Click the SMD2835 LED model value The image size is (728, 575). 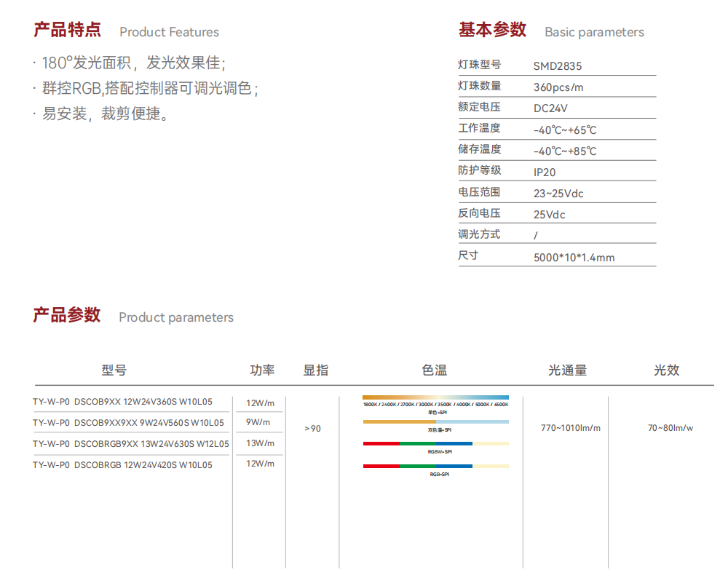point(557,66)
